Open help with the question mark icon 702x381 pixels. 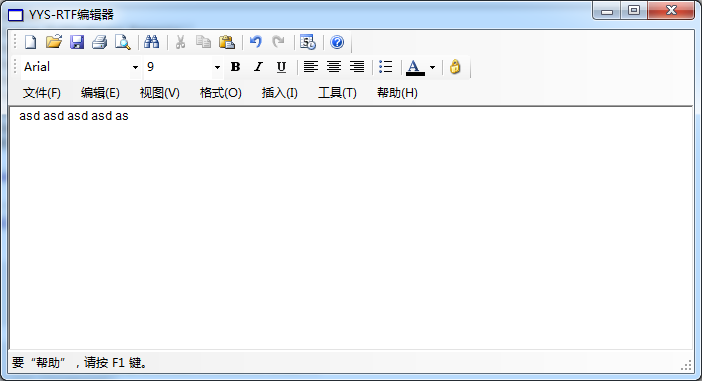pos(337,42)
